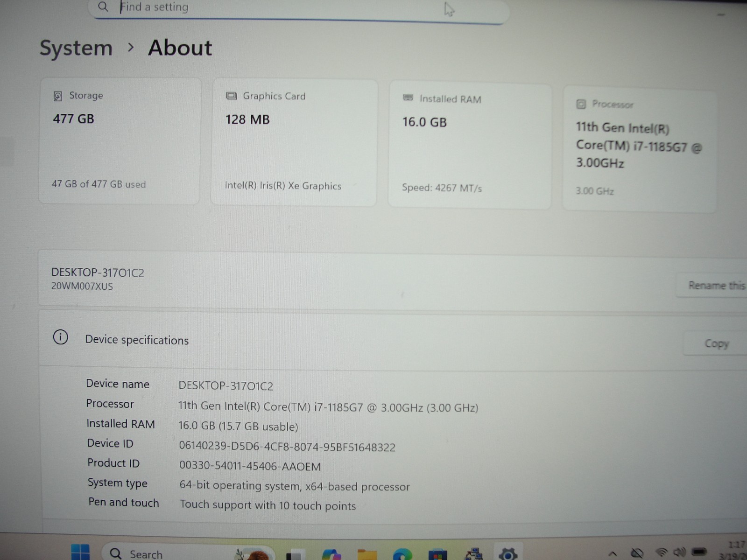Copy the device specifications
The width and height of the screenshot is (747, 560).
pos(715,343)
